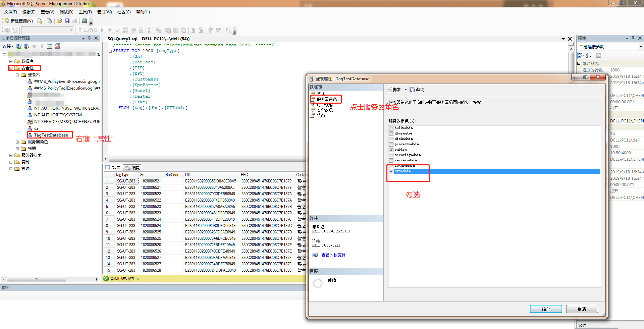Refresh the Object Explorer tree
This screenshot has width=644, height=329.
click(50, 46)
